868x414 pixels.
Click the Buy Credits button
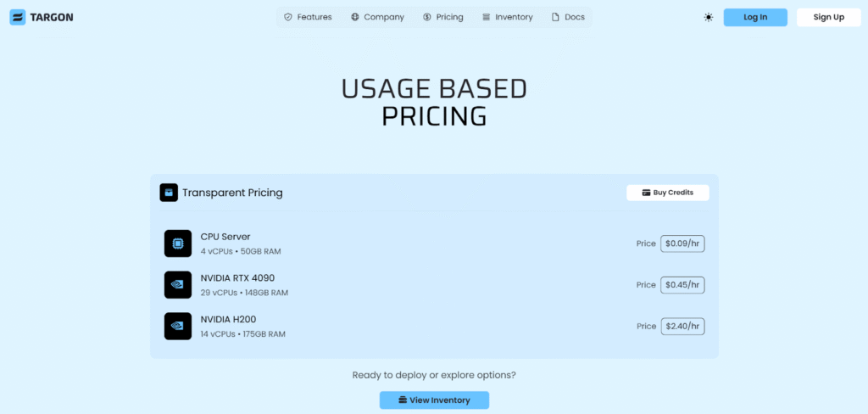click(x=667, y=193)
